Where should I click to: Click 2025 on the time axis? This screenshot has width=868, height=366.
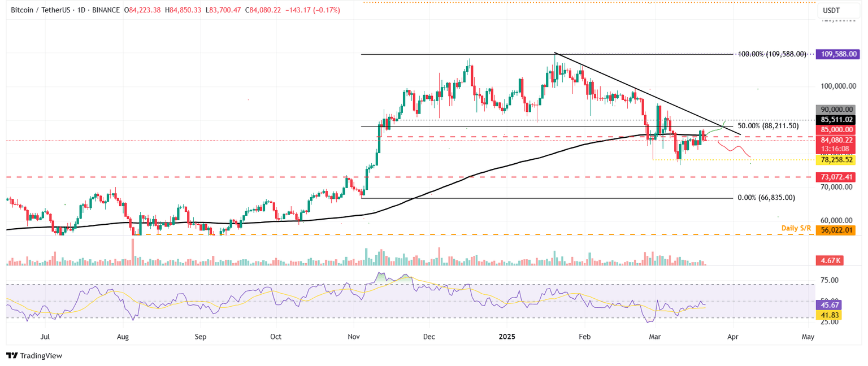pyautogui.click(x=506, y=336)
